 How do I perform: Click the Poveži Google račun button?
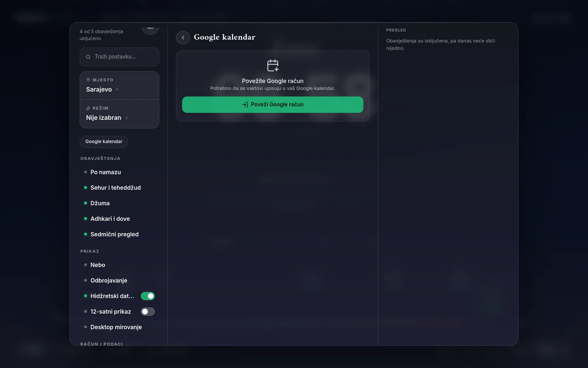[x=273, y=105]
